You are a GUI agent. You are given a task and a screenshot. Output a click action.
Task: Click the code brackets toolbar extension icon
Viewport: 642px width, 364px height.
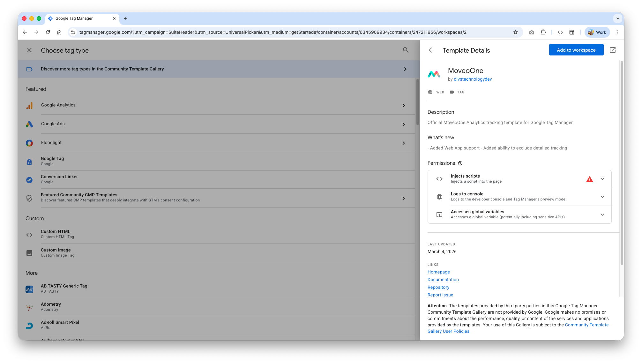coord(560,32)
